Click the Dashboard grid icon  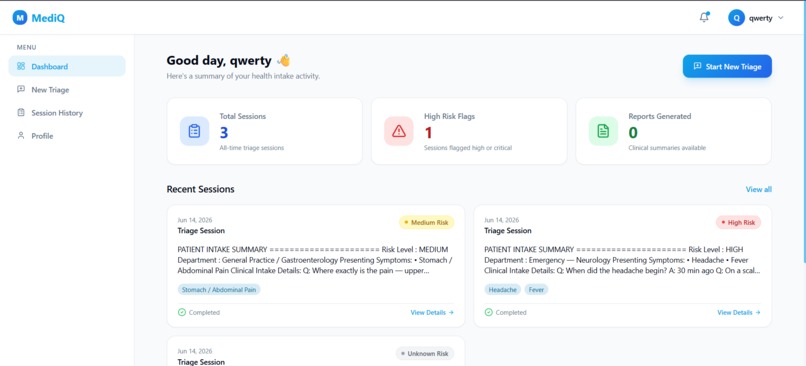pyautogui.click(x=21, y=66)
